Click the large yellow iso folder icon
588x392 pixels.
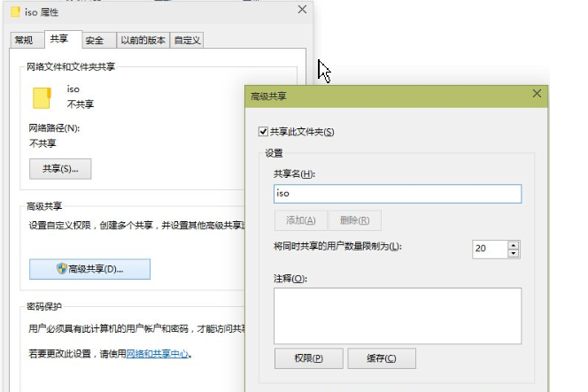[x=42, y=97]
